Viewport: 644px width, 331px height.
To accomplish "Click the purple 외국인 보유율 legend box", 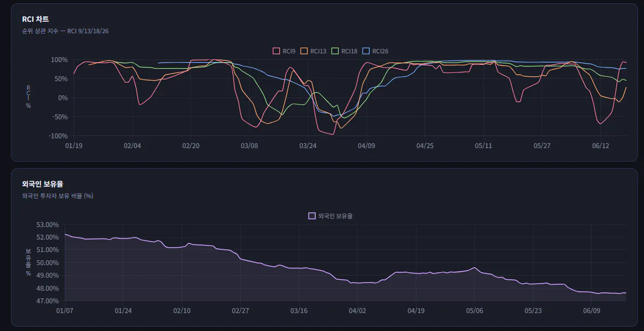I will click(312, 216).
